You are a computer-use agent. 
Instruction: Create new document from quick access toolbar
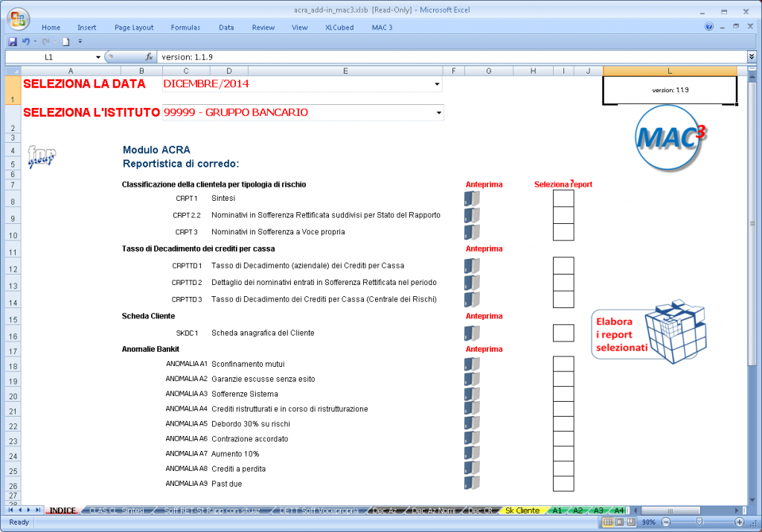tap(65, 42)
